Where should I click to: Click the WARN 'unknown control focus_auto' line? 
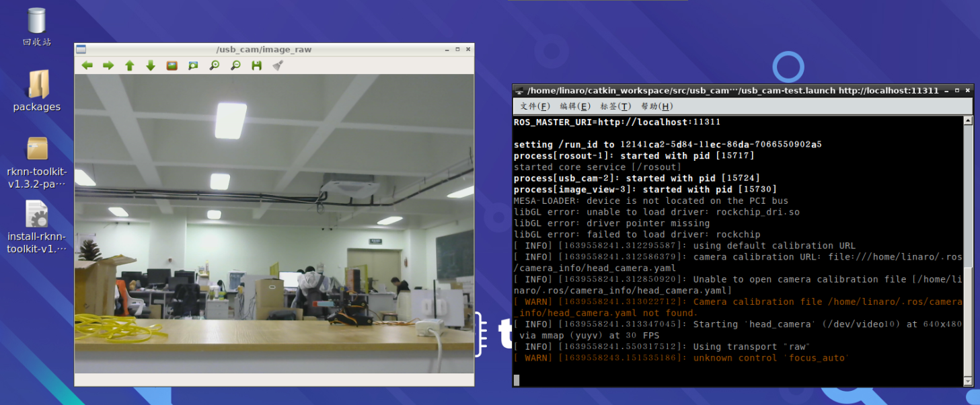(x=681, y=358)
